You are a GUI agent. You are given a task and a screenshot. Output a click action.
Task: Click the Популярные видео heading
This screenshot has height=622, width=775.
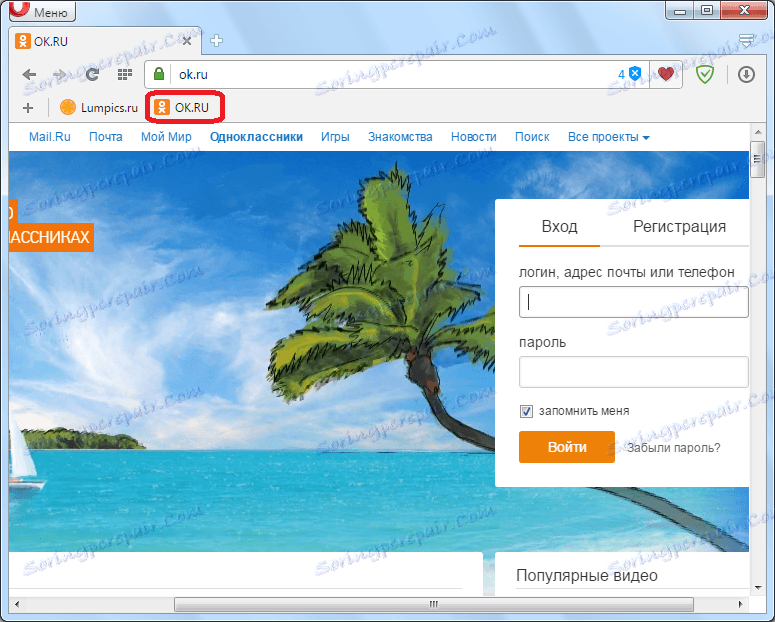[x=587, y=576]
